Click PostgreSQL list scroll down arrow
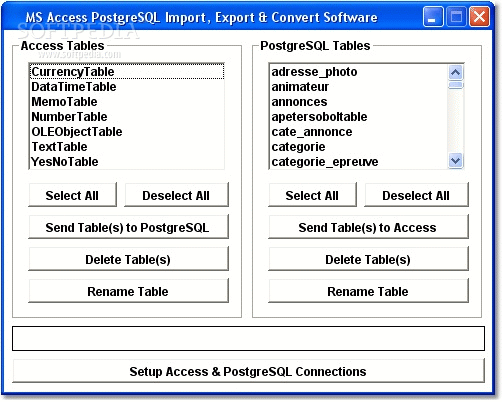Screen dimensions: 502x402 [455, 161]
